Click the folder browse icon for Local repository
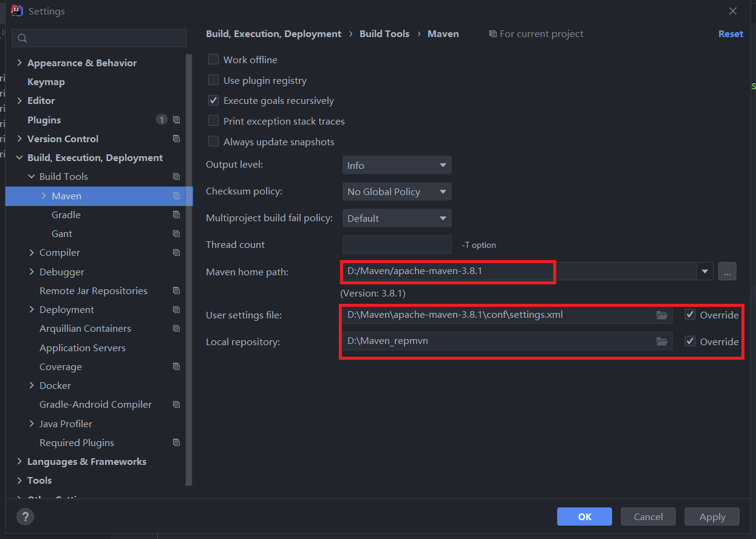Viewport: 756px width, 539px height. point(662,342)
